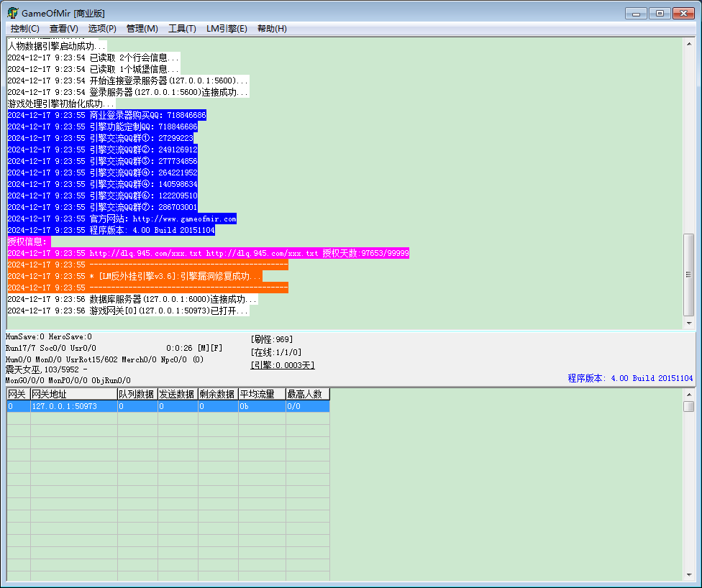Open the 管理(M) menu

point(142,29)
